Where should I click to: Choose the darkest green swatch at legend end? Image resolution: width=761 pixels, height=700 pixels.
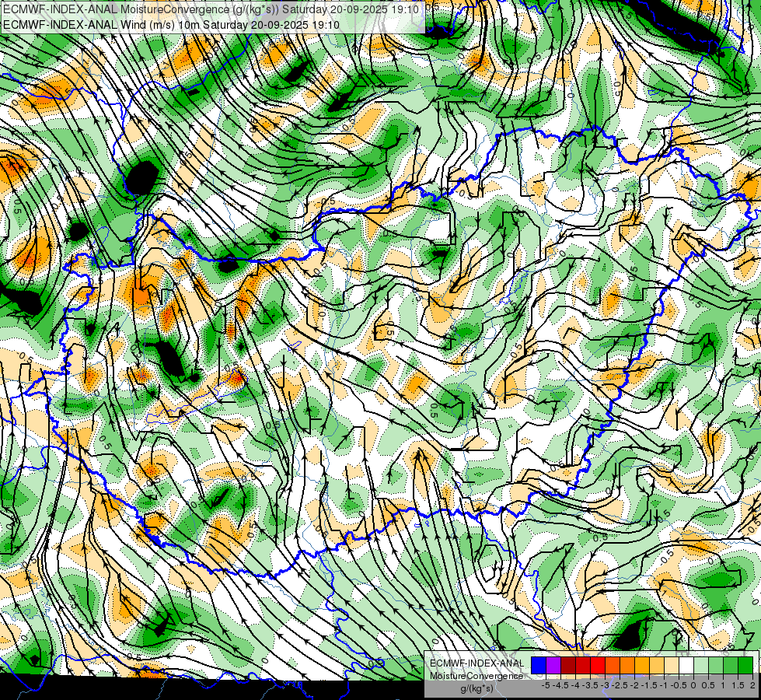(x=745, y=665)
